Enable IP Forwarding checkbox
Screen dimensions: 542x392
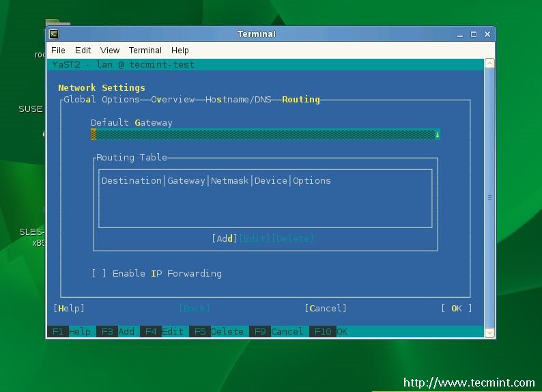99,273
